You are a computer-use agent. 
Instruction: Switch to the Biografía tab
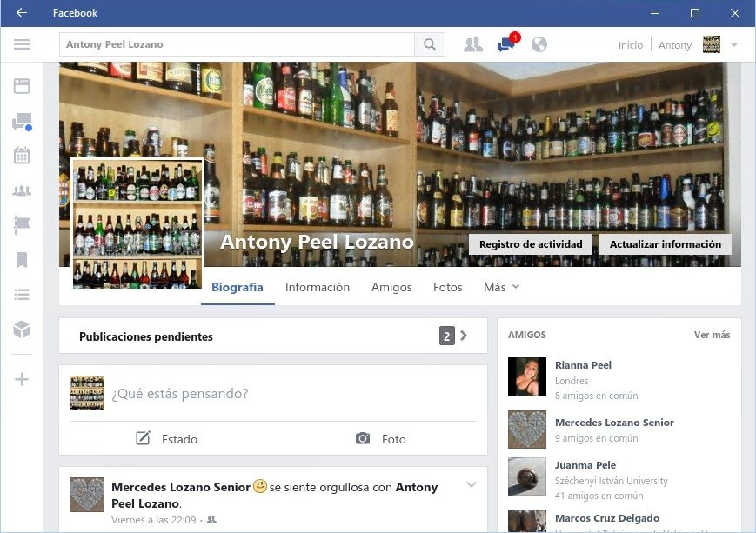238,288
